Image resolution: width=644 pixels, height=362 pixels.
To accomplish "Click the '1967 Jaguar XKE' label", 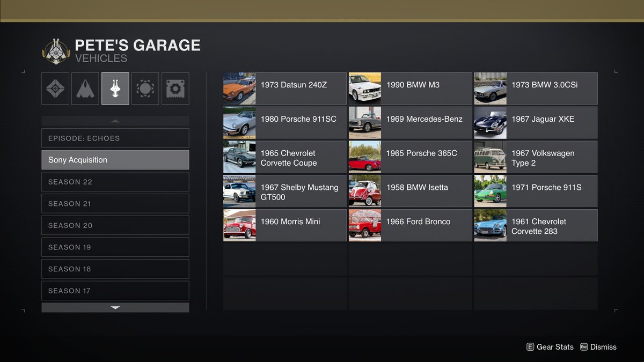I will tap(543, 119).
